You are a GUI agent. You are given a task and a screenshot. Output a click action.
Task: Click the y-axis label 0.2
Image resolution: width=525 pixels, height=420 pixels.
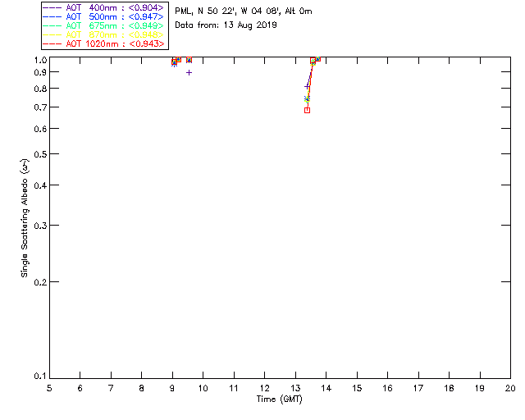coord(40,282)
